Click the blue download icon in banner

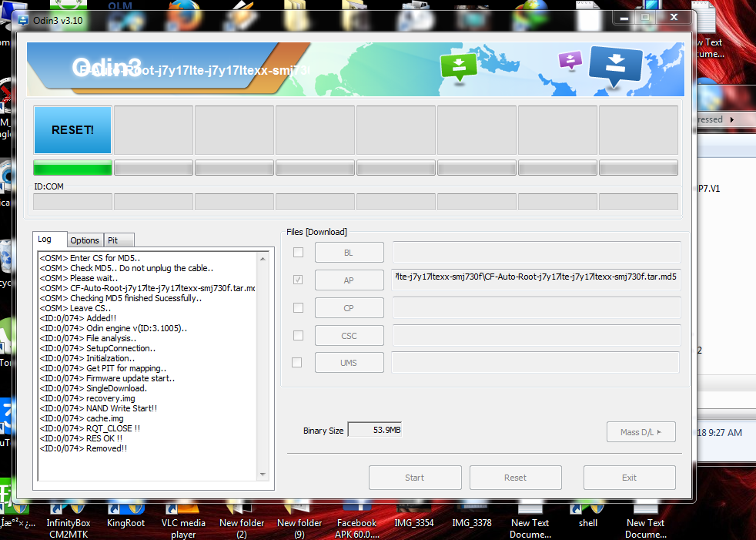616,65
